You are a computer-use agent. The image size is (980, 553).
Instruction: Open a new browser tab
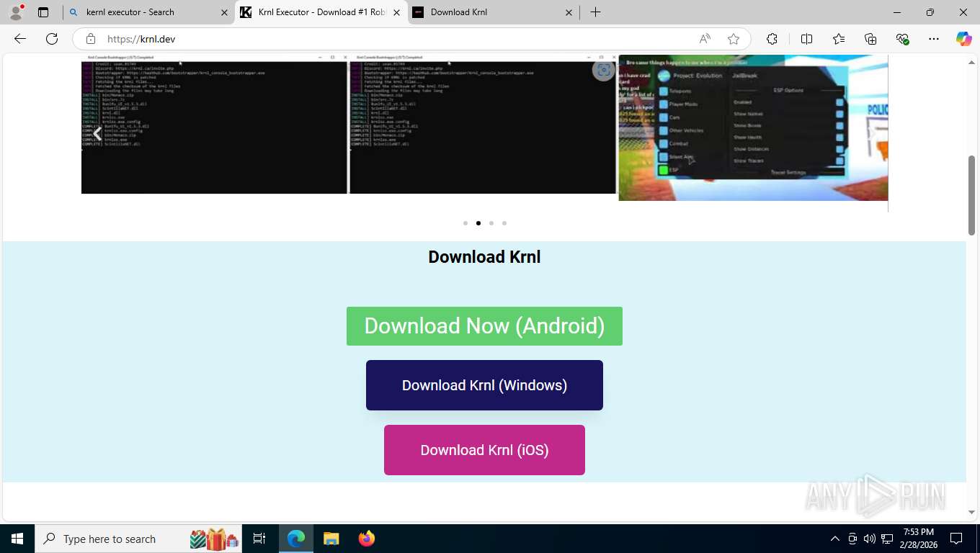click(x=595, y=12)
